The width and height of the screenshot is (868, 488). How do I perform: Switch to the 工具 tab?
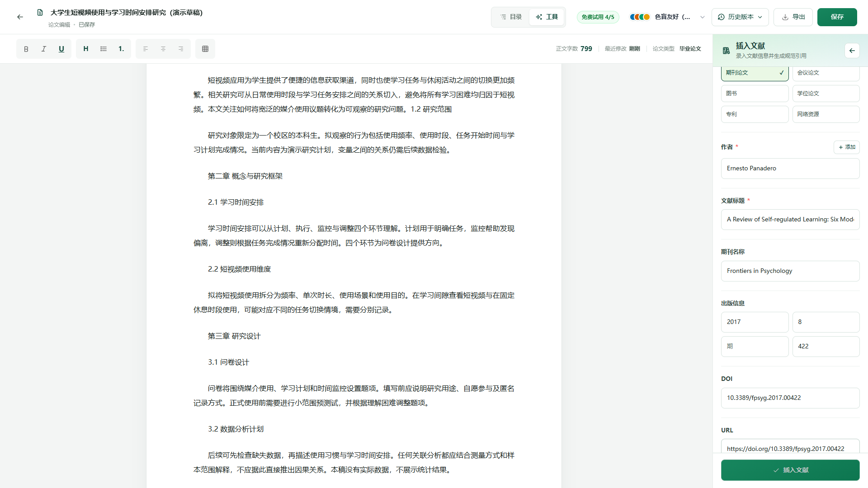pyautogui.click(x=547, y=17)
